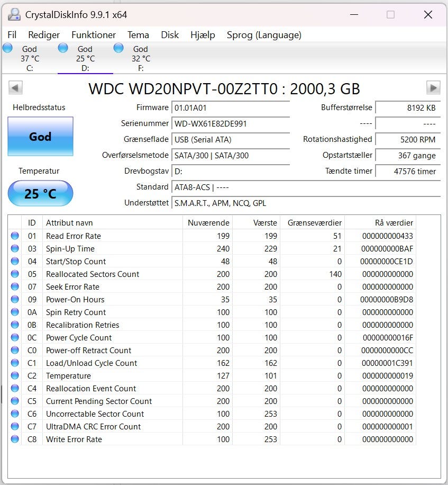Screen dimensions: 448x485
Task: Click status orb for Start/Stop Count row
Action: (15, 261)
